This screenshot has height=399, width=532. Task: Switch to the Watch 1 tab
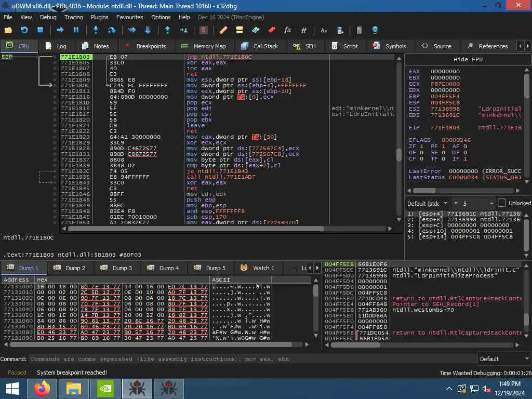tap(258, 268)
